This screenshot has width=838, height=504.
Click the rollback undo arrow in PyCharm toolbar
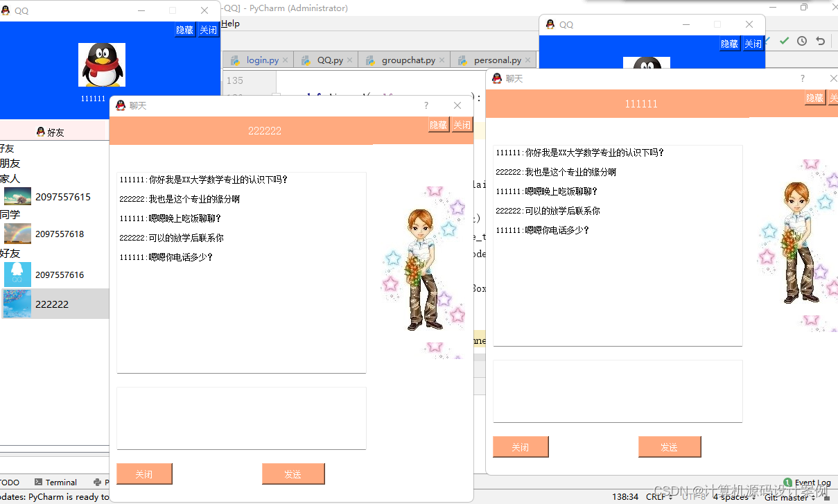820,41
